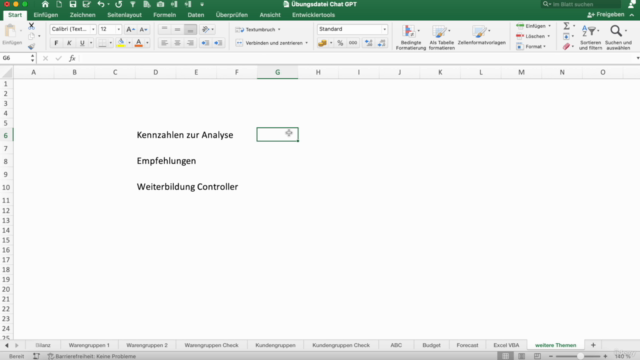The height and width of the screenshot is (360, 640).
Task: Increase the cell indent
Action: (x=218, y=43)
